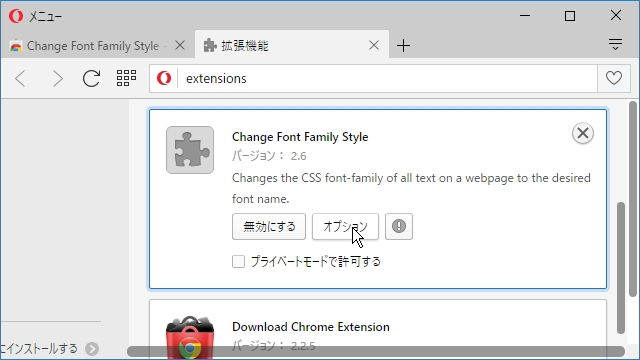
Task: Open the tab menu icon at top right
Action: (615, 44)
